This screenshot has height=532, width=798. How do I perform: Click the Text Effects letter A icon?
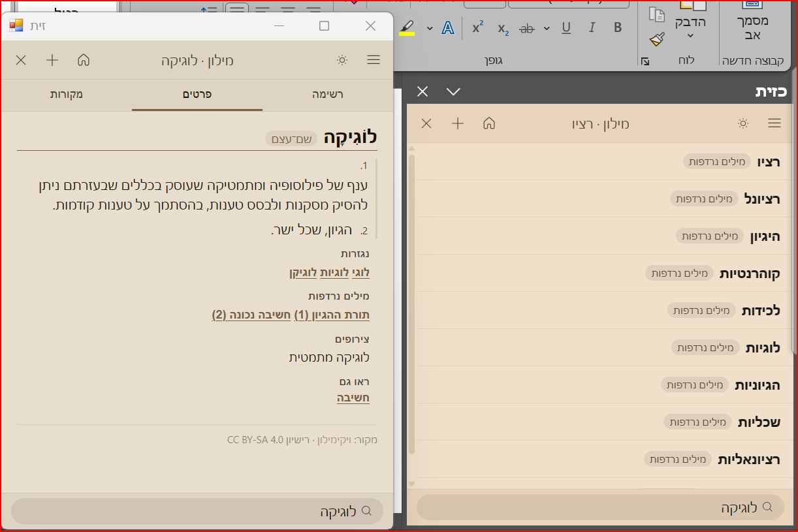tap(447, 28)
